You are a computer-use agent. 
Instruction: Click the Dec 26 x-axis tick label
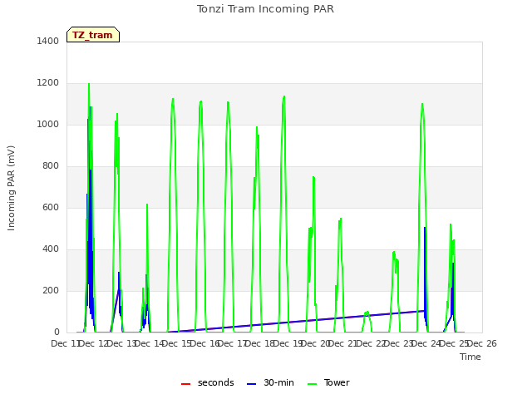[x=482, y=343]
